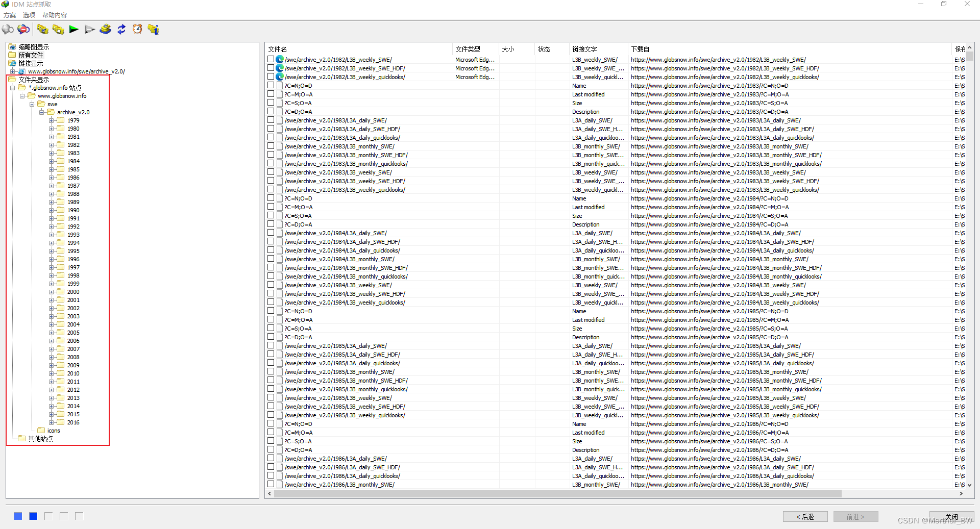Collapse the swe tree node
Image resolution: width=980 pixels, height=529 pixels.
[32, 104]
